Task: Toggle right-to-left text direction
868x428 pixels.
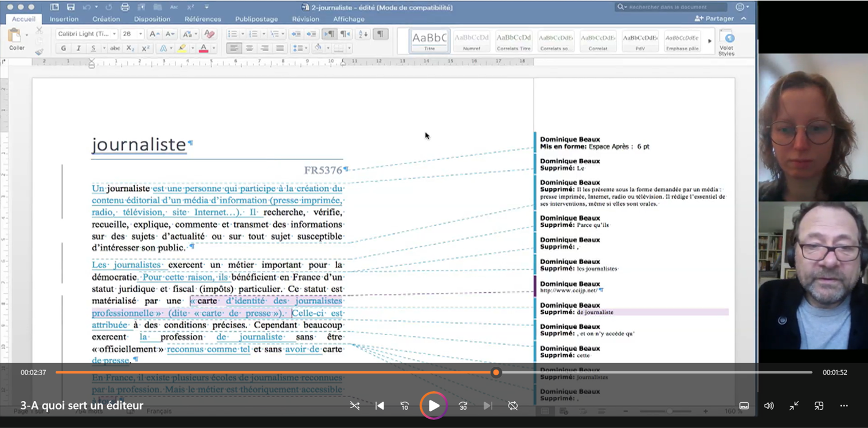Action: pos(345,34)
